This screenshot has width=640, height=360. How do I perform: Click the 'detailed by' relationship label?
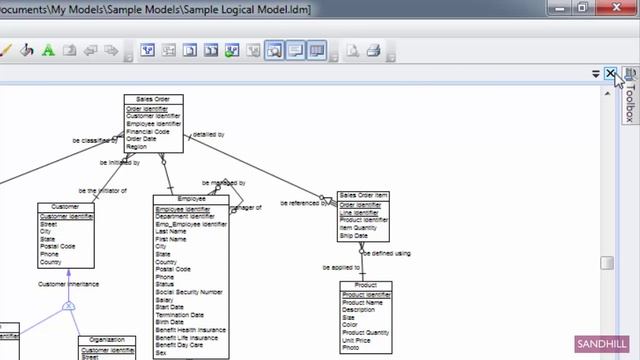209,134
